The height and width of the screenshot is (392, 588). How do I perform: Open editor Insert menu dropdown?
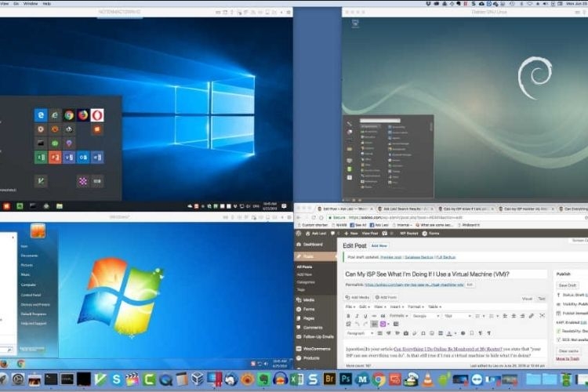[x=397, y=307]
